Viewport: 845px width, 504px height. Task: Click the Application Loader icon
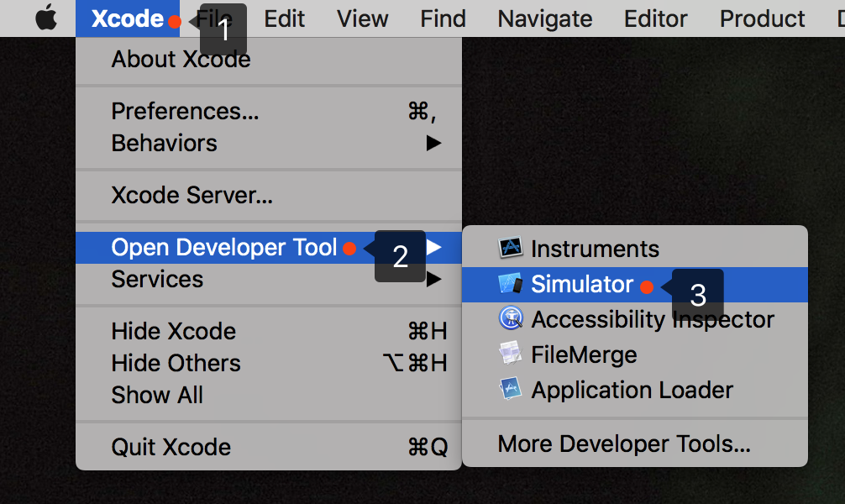click(x=511, y=390)
